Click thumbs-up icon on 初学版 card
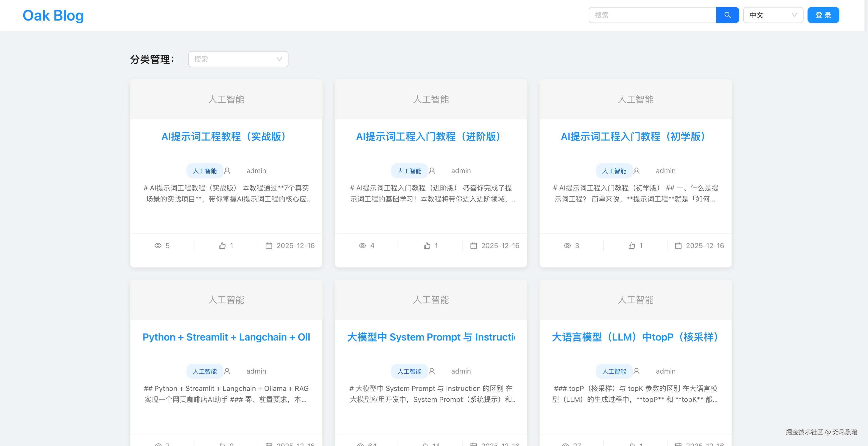 click(x=632, y=246)
